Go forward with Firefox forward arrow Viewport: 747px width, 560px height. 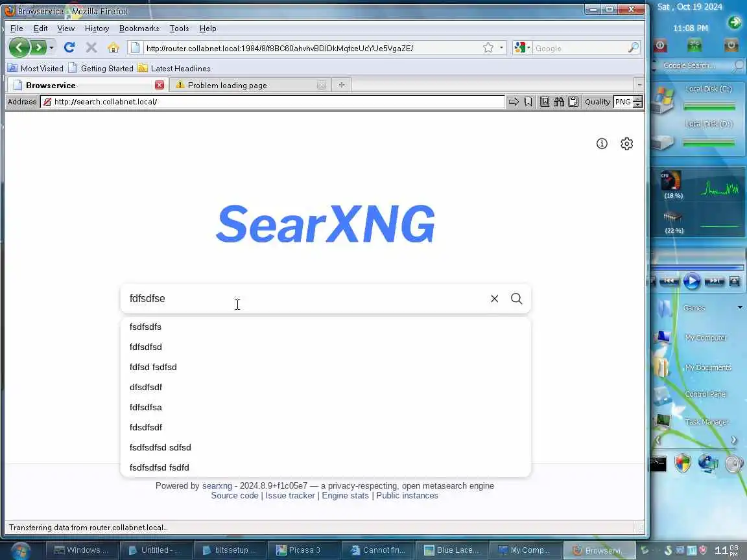tap(38, 47)
